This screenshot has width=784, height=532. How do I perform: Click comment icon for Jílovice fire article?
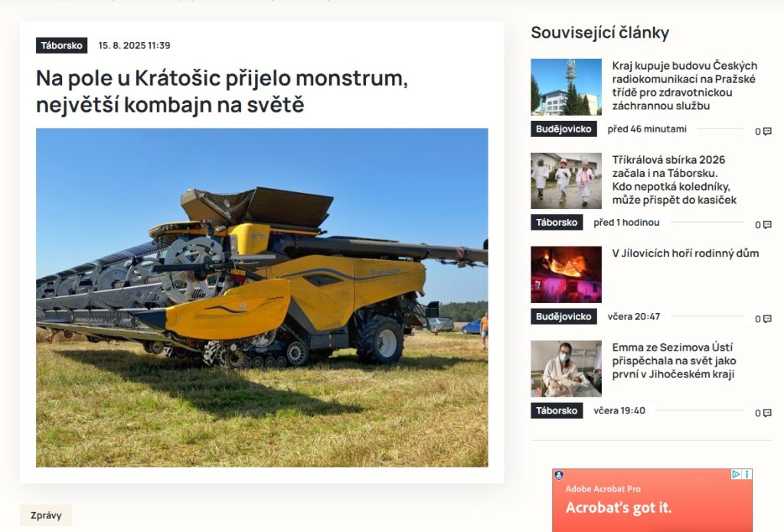[x=767, y=319]
